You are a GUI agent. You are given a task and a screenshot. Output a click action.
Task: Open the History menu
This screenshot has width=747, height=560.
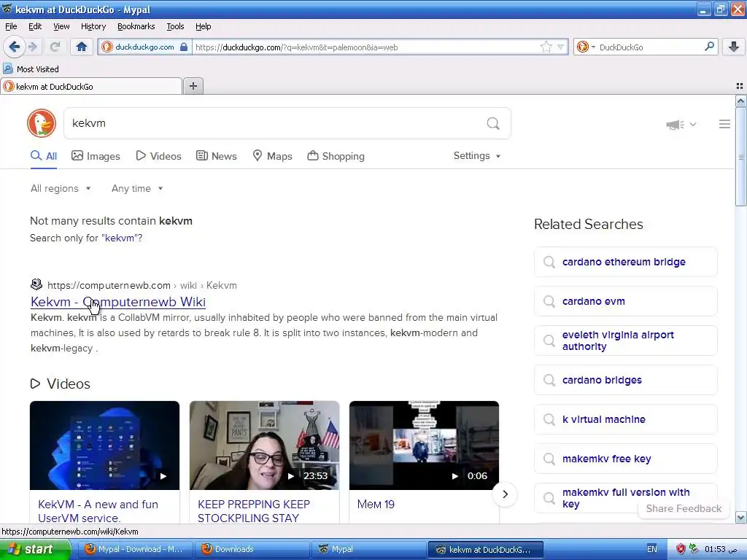click(93, 26)
